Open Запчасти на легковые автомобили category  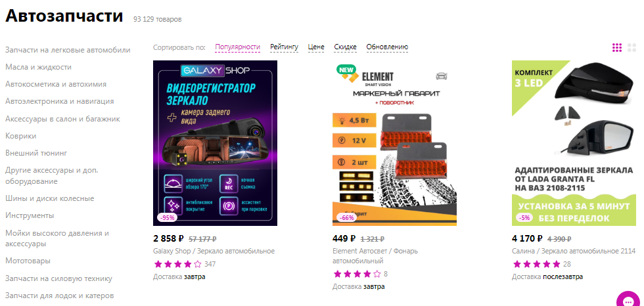point(68,50)
